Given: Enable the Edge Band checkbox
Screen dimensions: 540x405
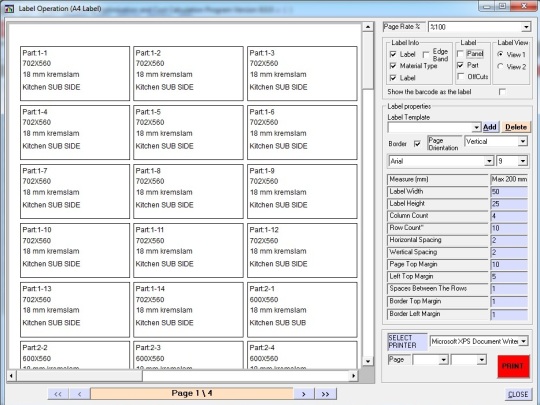Looking at the screenshot, I should click(x=426, y=54).
